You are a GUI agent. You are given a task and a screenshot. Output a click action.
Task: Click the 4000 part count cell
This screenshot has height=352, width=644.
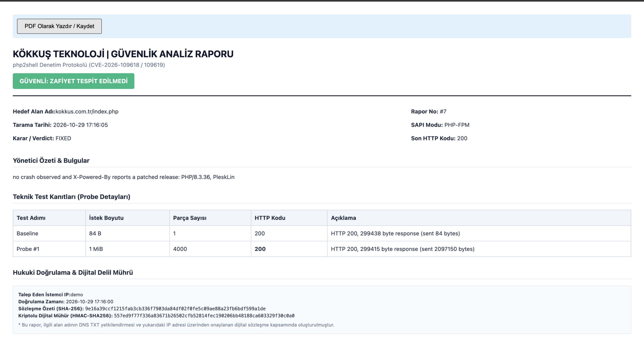click(x=210, y=249)
